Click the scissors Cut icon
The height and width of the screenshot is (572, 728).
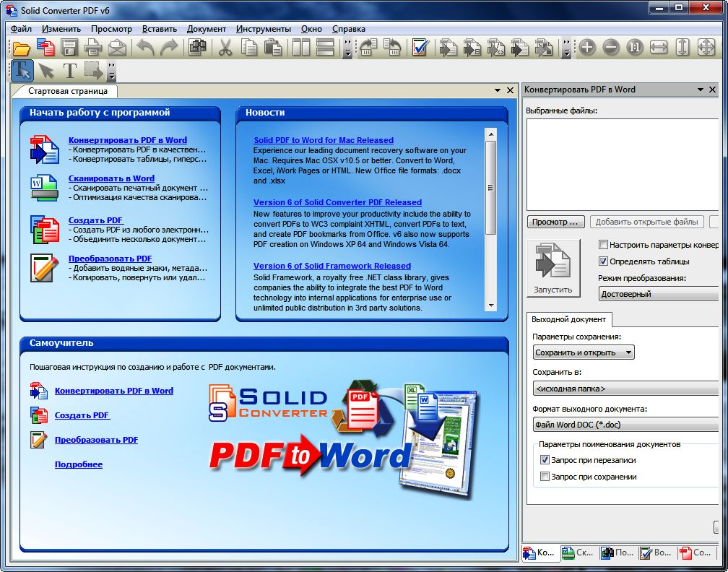click(x=225, y=48)
